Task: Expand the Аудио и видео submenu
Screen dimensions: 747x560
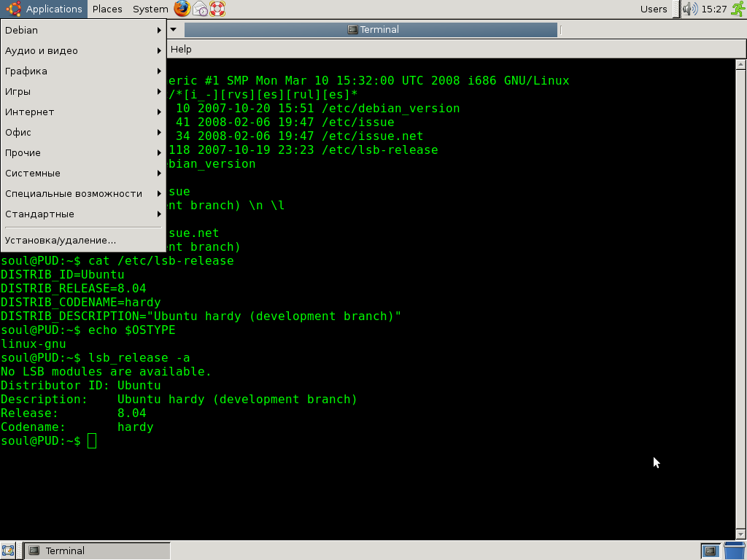Action: click(x=83, y=50)
